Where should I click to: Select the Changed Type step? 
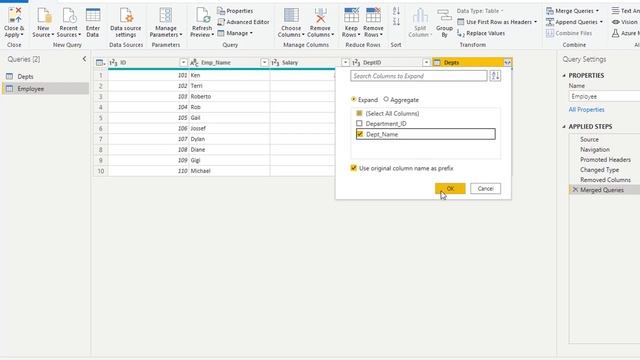[x=599, y=170]
